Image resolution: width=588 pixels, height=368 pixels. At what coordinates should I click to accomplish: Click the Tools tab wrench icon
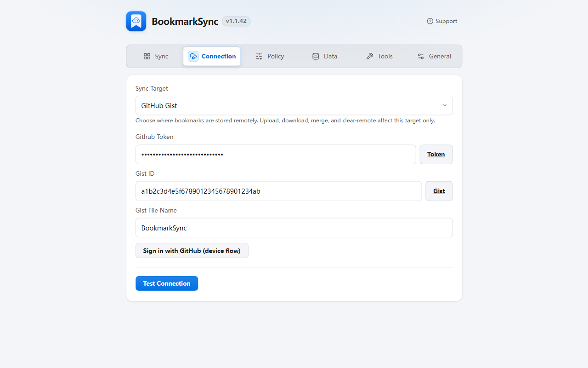click(x=370, y=56)
